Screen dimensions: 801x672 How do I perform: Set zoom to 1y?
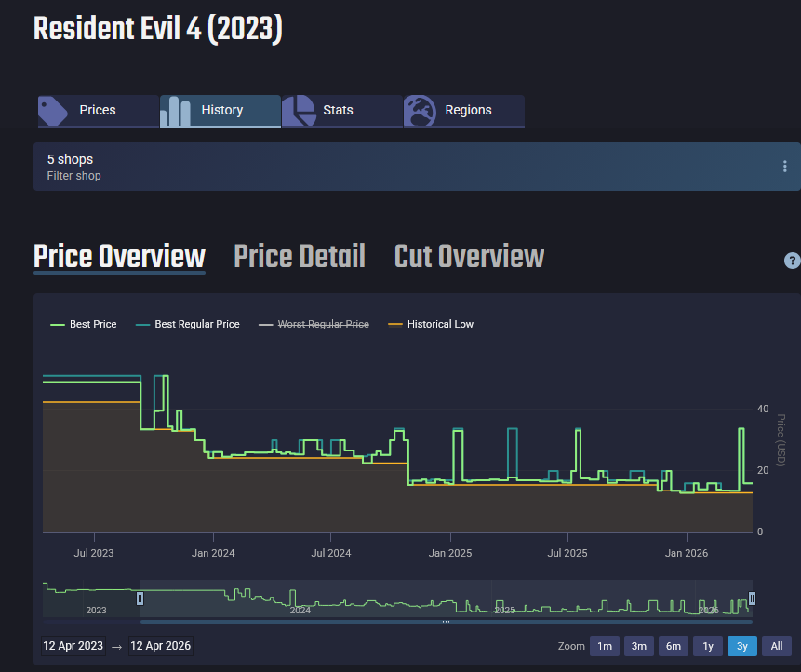(x=708, y=646)
